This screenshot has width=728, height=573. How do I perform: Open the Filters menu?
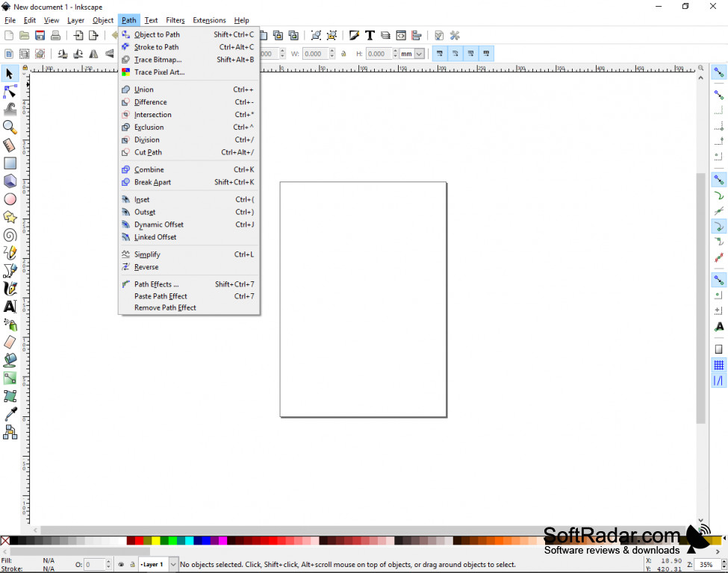tap(175, 20)
